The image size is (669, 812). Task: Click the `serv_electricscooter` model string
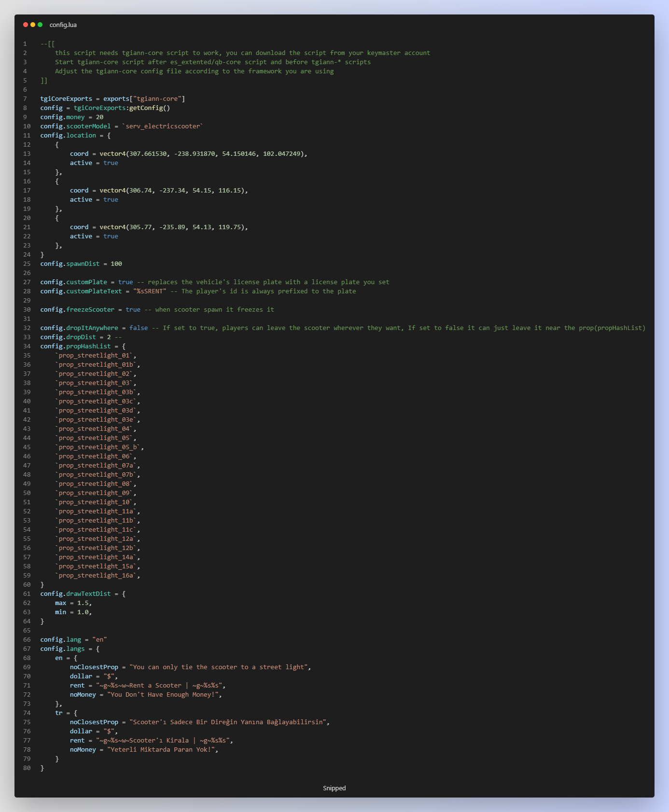point(163,126)
